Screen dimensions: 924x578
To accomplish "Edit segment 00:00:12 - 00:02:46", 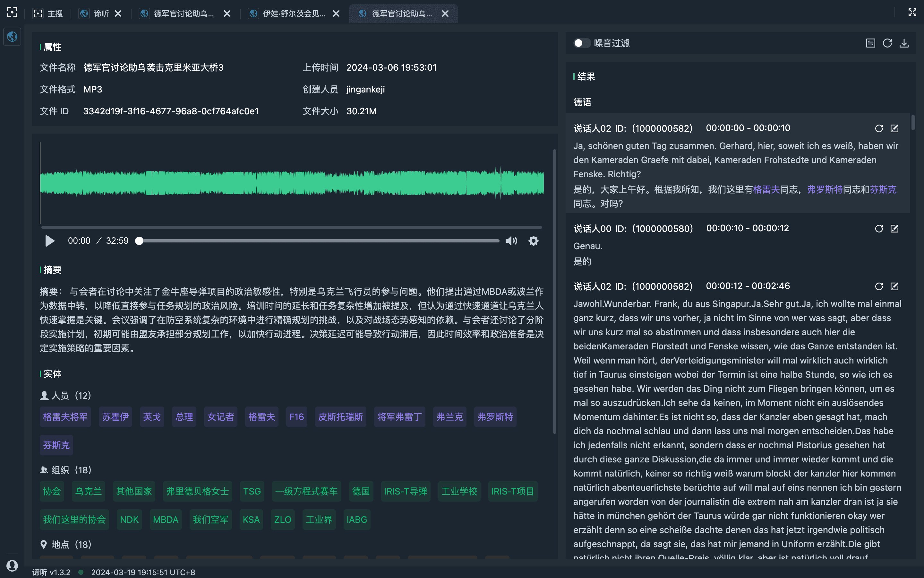I will [894, 286].
